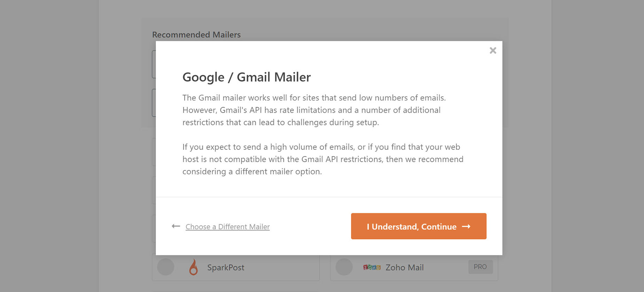The image size is (644, 292).
Task: Select the SparkPost radio button
Action: [166, 267]
